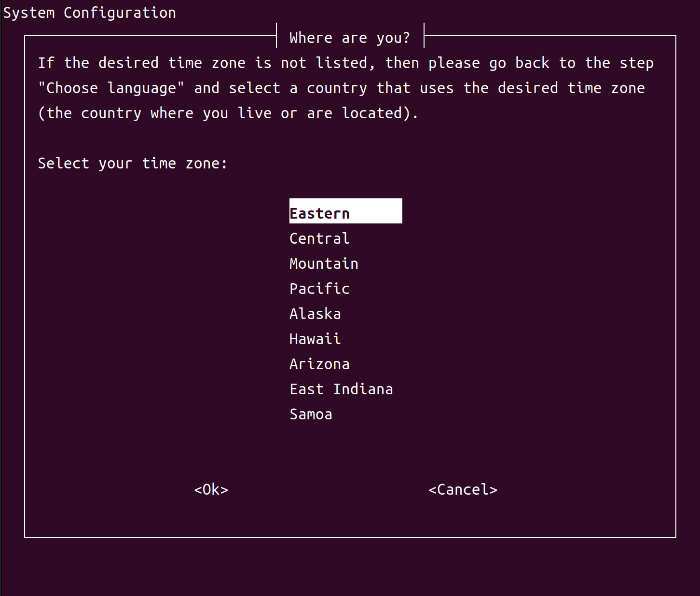This screenshot has height=596, width=700.
Task: Cancel the time zone selection
Action: 463,489
